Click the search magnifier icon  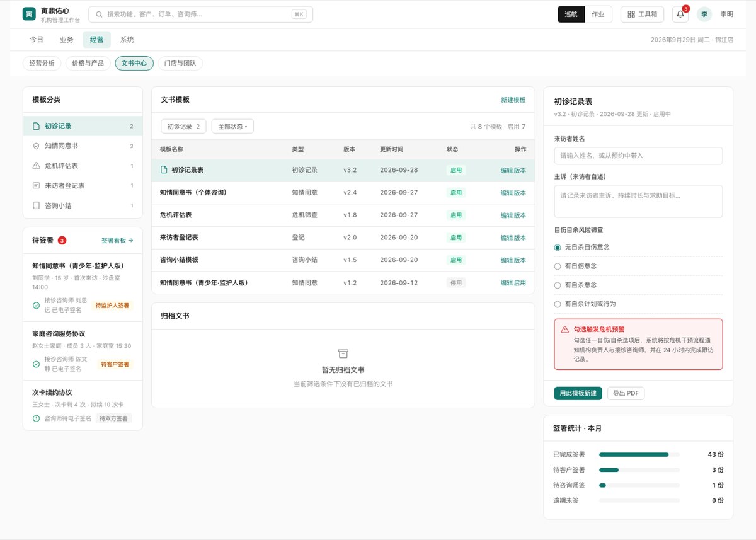click(99, 14)
